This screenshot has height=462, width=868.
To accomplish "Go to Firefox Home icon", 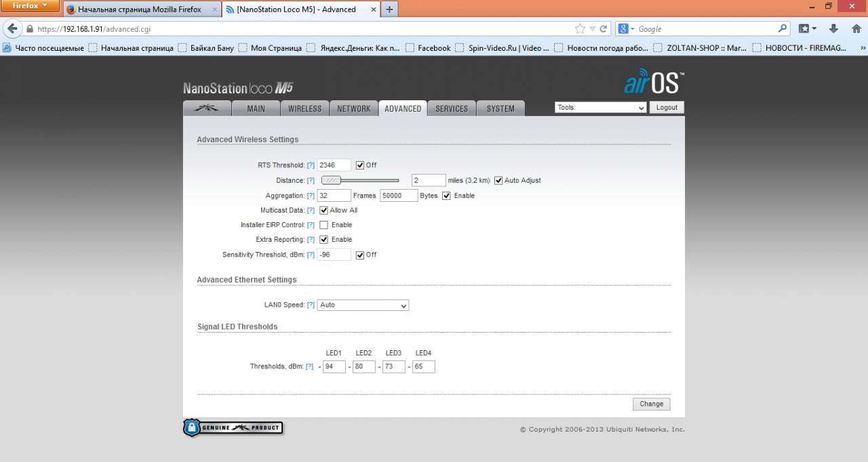I will pyautogui.click(x=856, y=28).
